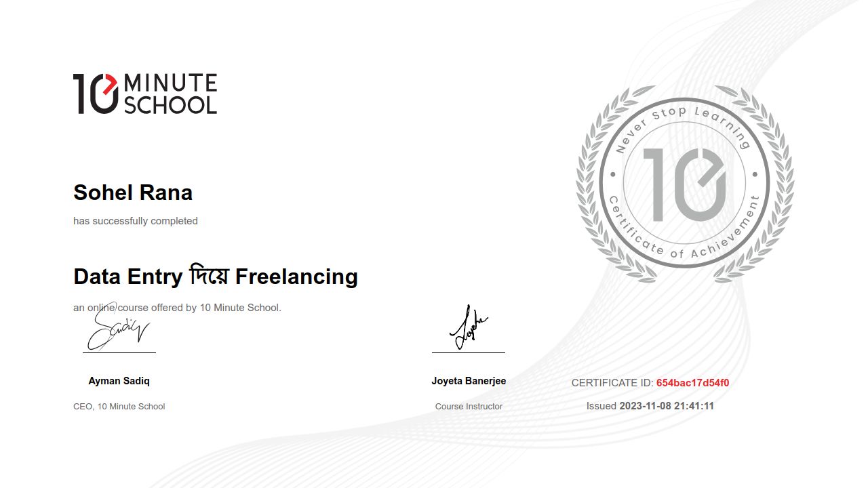Click Joyeta Banerjee's handwritten signature

pos(468,328)
